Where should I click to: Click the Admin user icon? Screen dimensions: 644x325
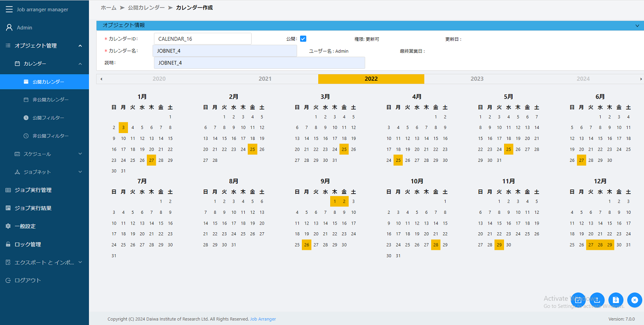tap(9, 27)
